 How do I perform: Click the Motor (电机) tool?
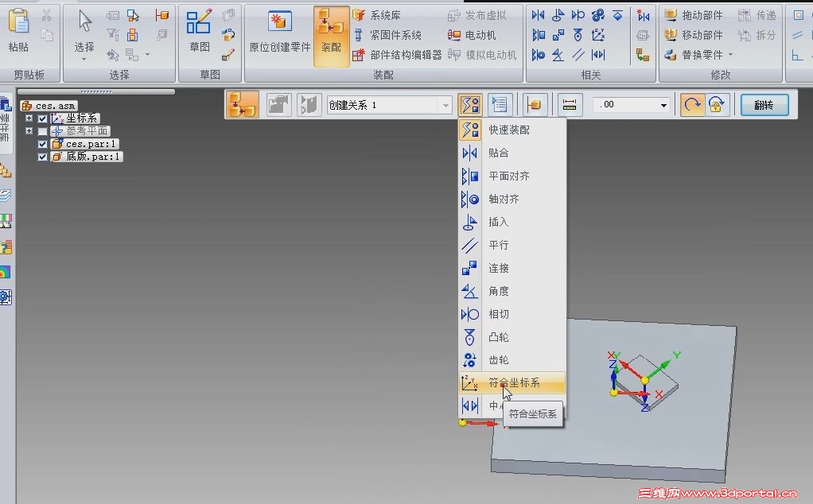pyautogui.click(x=472, y=35)
